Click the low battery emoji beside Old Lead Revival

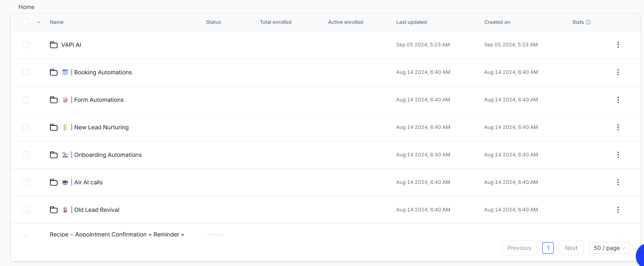[x=65, y=210]
